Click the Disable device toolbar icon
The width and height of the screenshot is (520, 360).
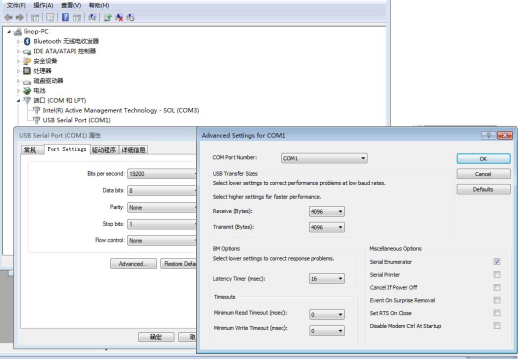point(130,17)
